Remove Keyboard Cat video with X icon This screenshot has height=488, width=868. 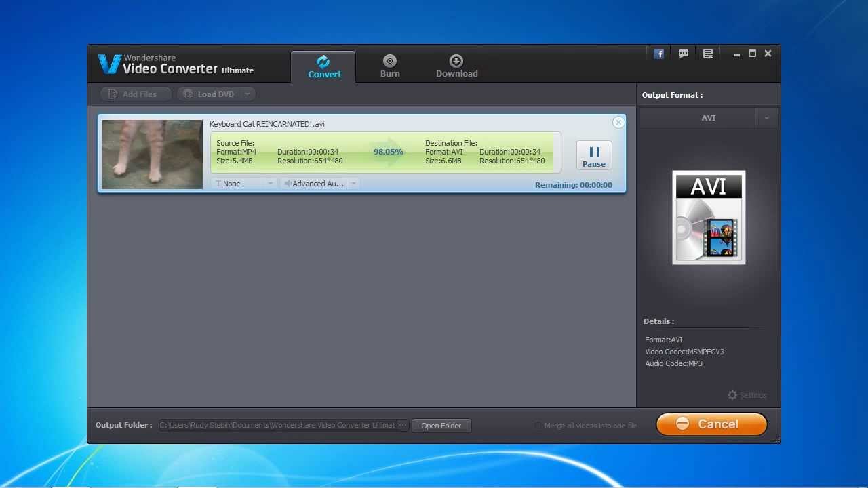[618, 123]
